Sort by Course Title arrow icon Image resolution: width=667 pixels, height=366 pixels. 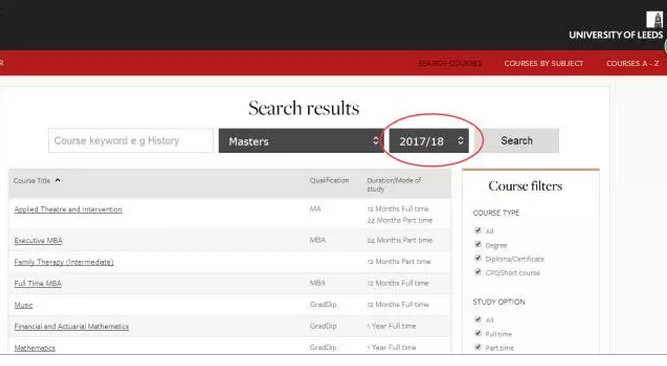[57, 180]
